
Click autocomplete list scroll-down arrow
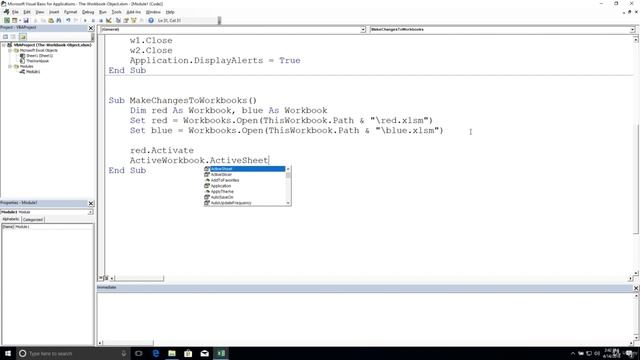click(x=288, y=203)
